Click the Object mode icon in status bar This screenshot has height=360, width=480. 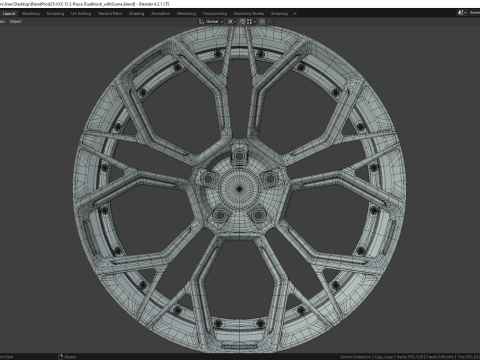pos(61,357)
